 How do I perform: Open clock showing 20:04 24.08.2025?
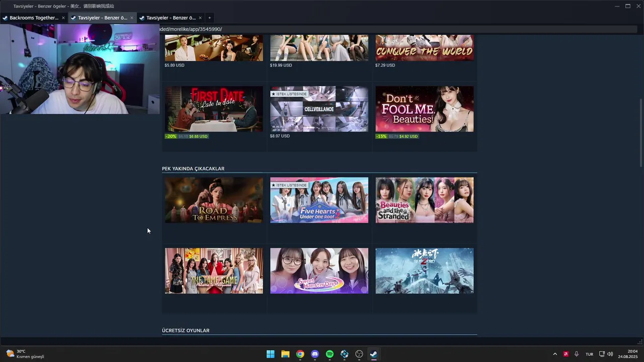coord(628,354)
